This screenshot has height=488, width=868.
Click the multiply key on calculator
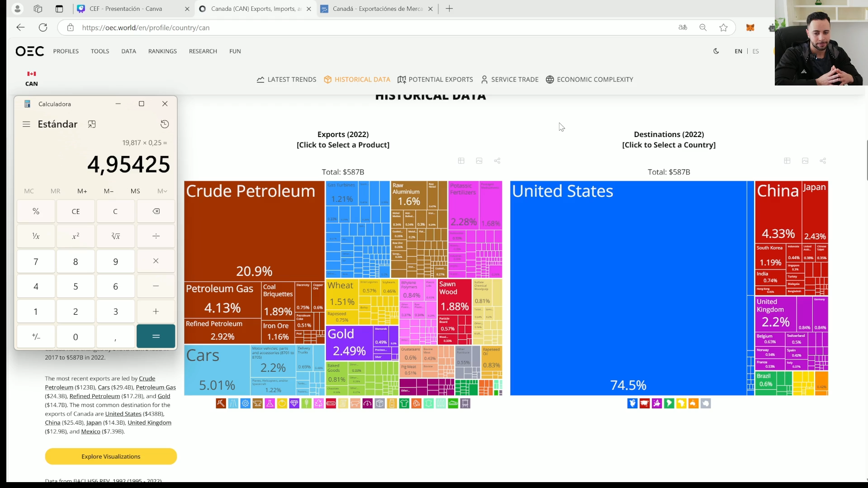pyautogui.click(x=156, y=261)
